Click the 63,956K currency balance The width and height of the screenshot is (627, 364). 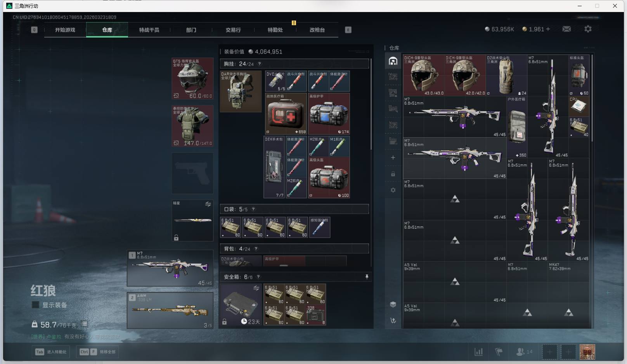pyautogui.click(x=499, y=29)
